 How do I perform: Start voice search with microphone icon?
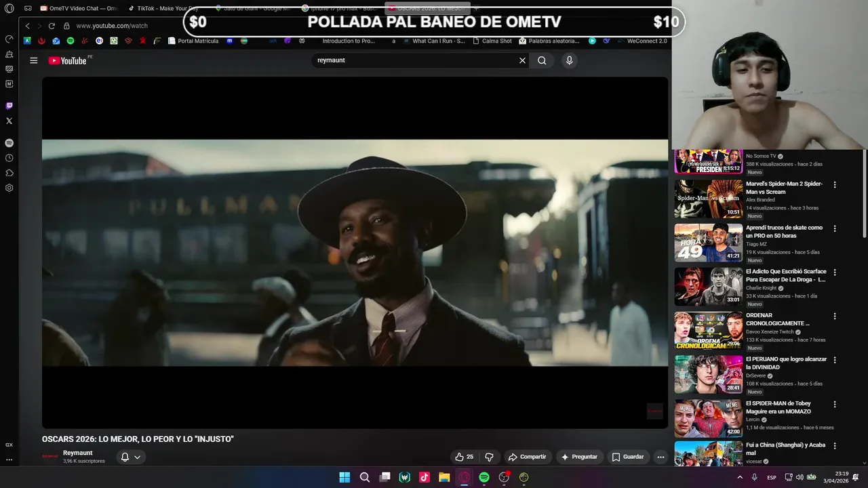point(569,60)
